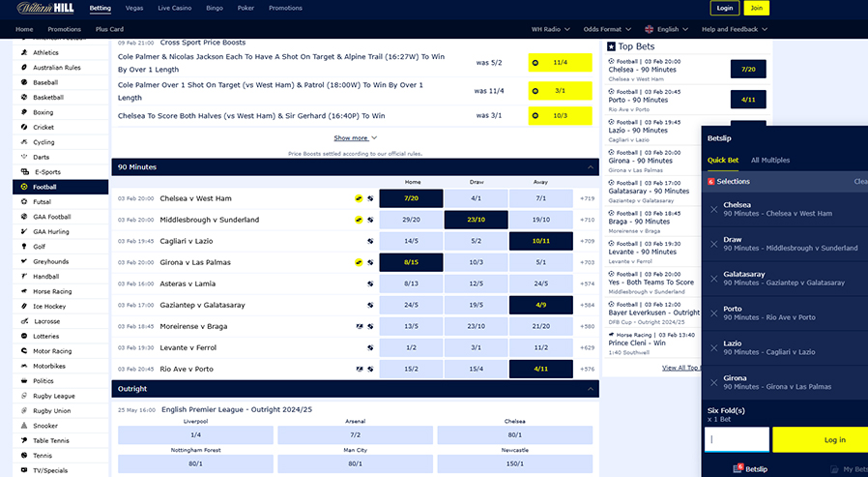
Task: Open WH Radio dropdown
Action: point(550,29)
